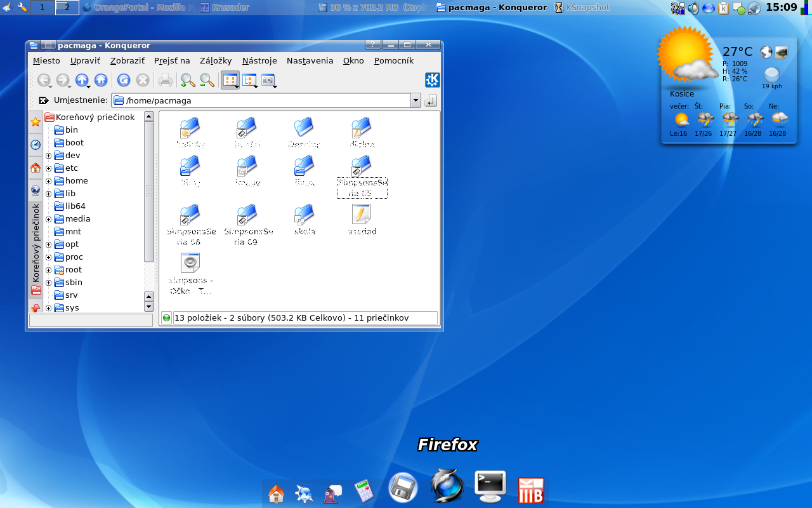
Task: Click the home house icon in the dock
Action: (277, 493)
